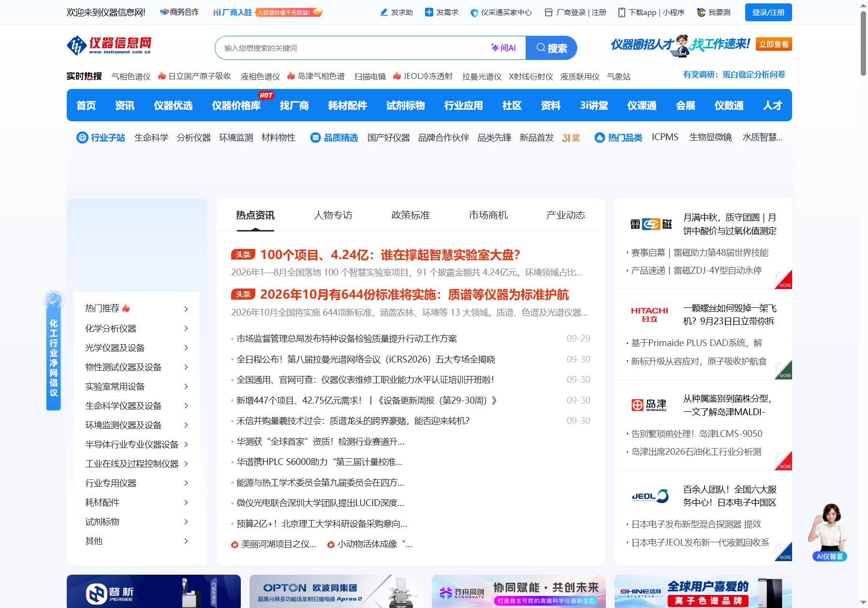Click the 化工行业净网倡议 side banner
Image resolution: width=868 pixels, height=608 pixels.
coord(54,350)
